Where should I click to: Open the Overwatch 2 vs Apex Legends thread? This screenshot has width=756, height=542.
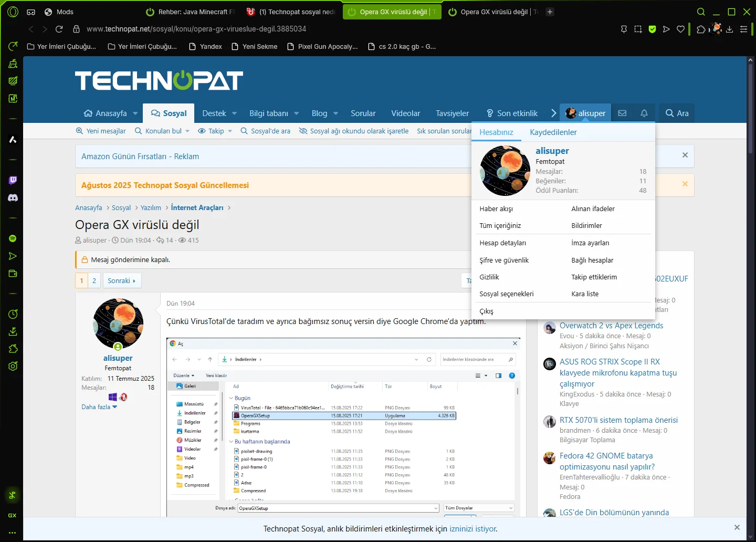coord(611,326)
